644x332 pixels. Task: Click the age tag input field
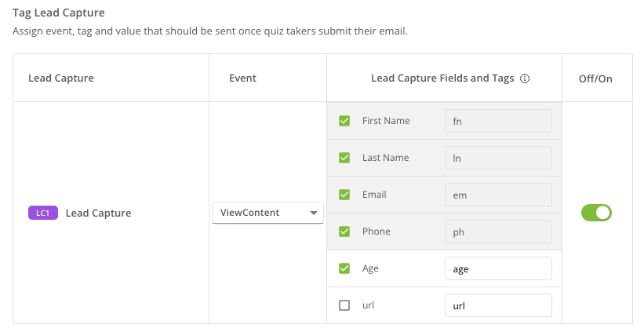pyautogui.click(x=497, y=268)
